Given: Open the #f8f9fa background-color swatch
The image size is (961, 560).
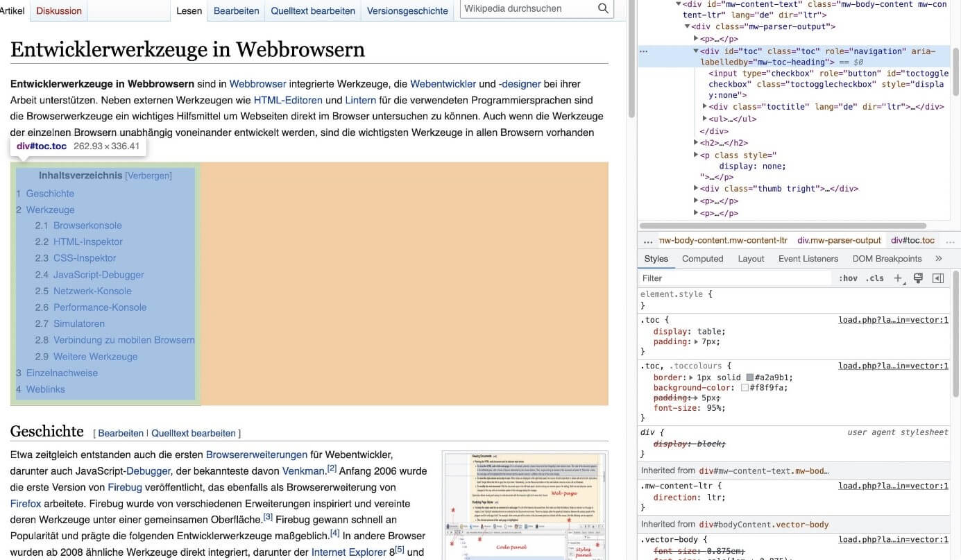Looking at the screenshot, I should [745, 388].
